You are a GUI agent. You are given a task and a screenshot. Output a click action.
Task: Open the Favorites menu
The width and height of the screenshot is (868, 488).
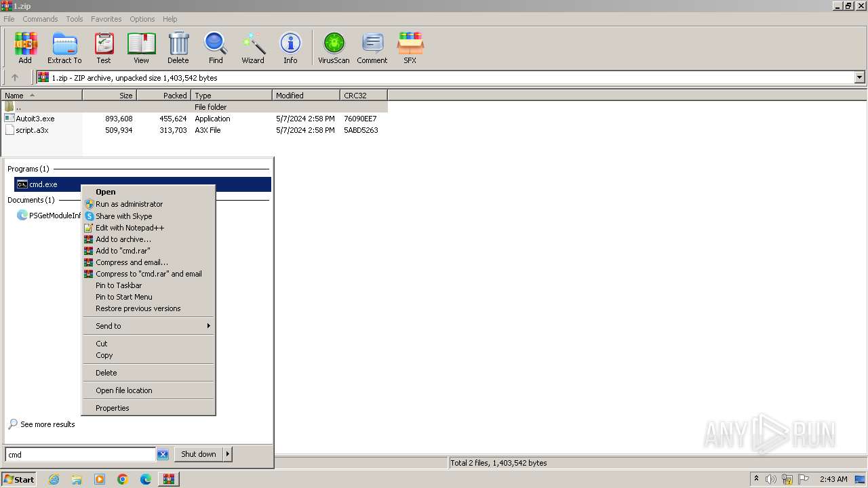tap(106, 19)
